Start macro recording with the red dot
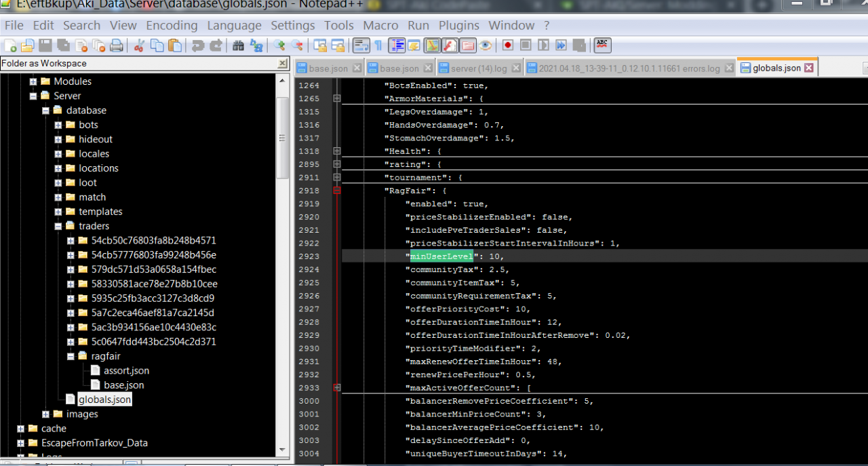The image size is (868, 466). click(508, 46)
